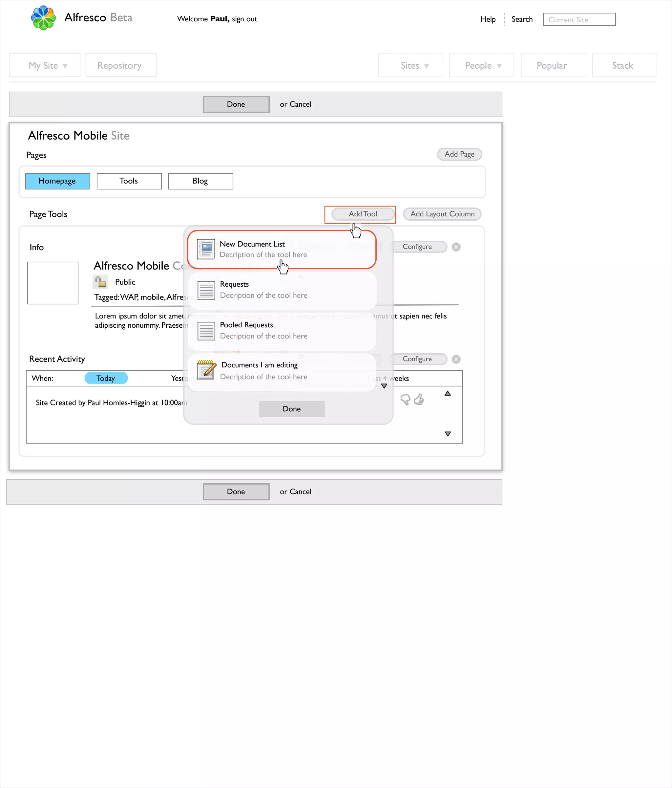Click the site image placeholder thumbnail
This screenshot has width=672, height=788.
pyautogui.click(x=53, y=283)
